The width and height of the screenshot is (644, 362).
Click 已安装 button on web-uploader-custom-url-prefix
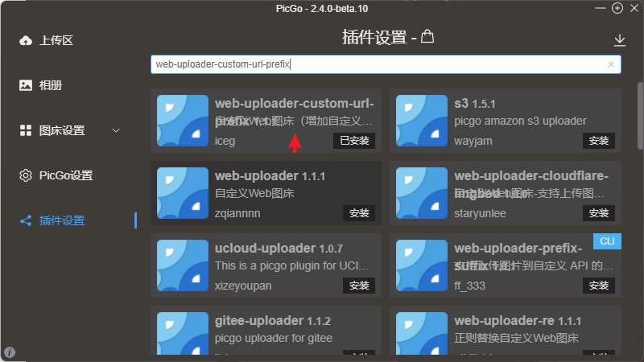[353, 141]
